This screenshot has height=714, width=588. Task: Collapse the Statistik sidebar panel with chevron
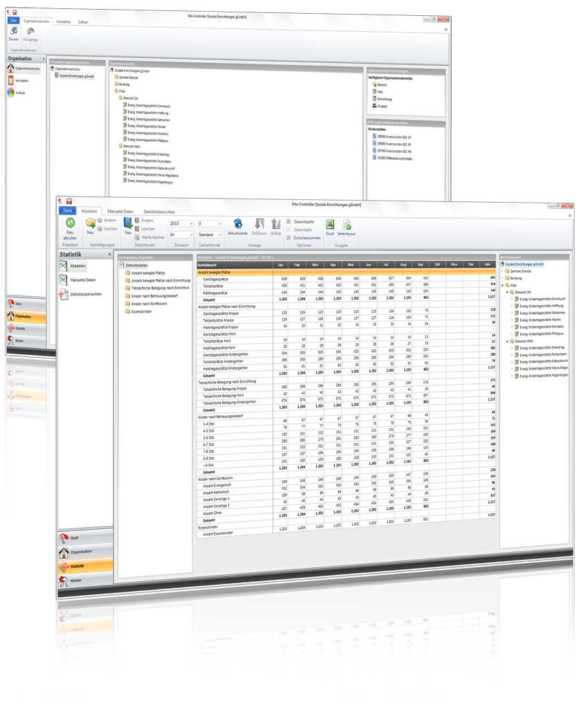point(110,255)
